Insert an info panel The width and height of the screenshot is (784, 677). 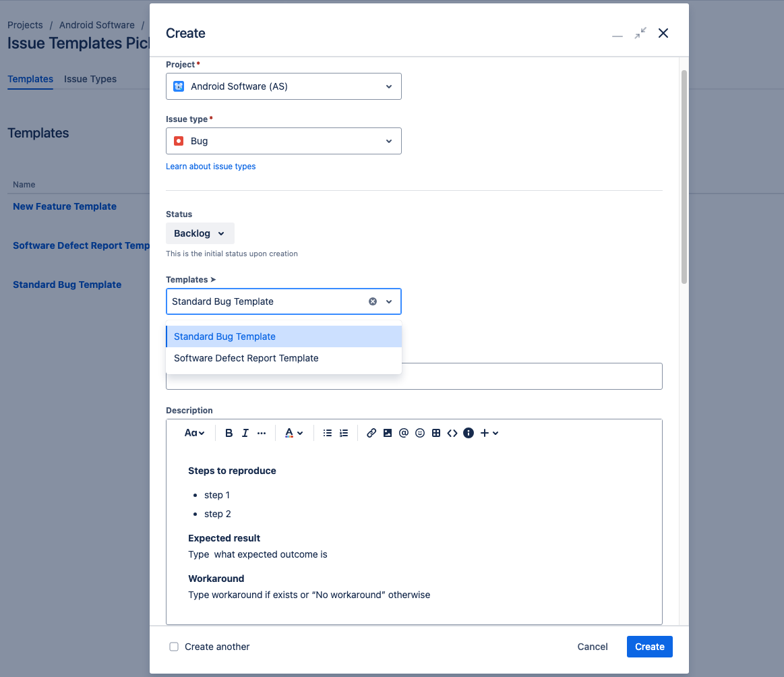tap(469, 433)
